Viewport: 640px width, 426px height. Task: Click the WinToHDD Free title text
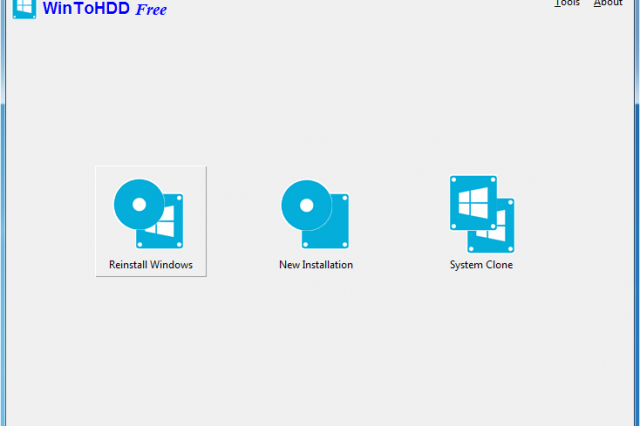pyautogui.click(x=104, y=9)
